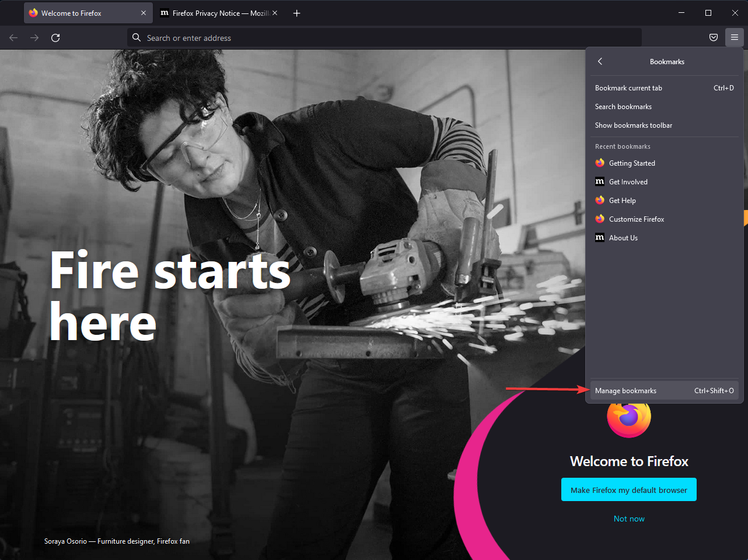Screen dimensions: 748x560
Task: Click Make Firefox my default browser
Action: (x=628, y=489)
